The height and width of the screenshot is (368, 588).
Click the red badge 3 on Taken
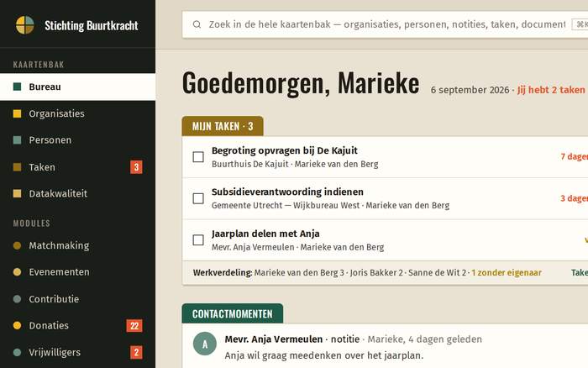(x=136, y=167)
